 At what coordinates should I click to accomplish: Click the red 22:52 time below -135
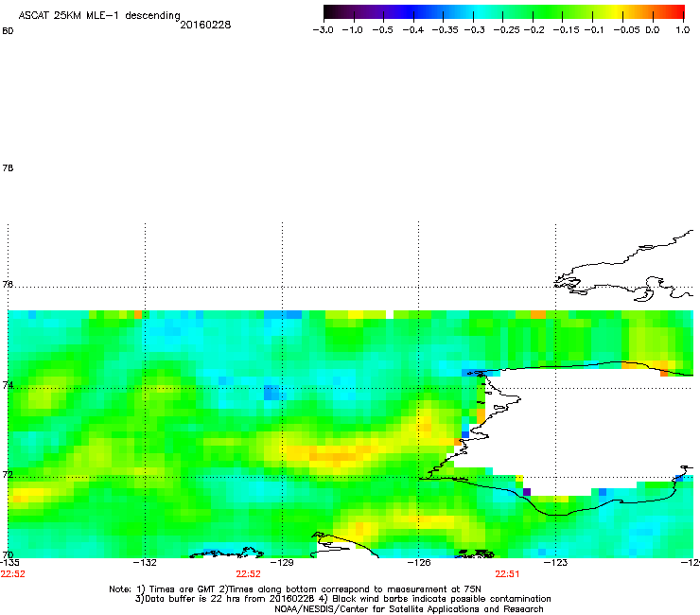pyautogui.click(x=13, y=574)
